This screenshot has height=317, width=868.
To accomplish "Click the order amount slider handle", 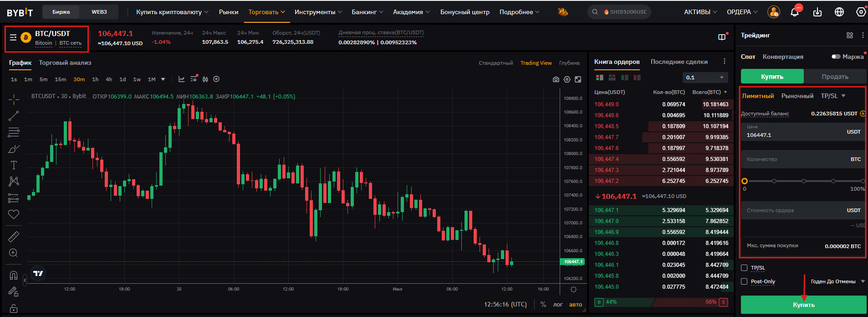I will click(745, 181).
